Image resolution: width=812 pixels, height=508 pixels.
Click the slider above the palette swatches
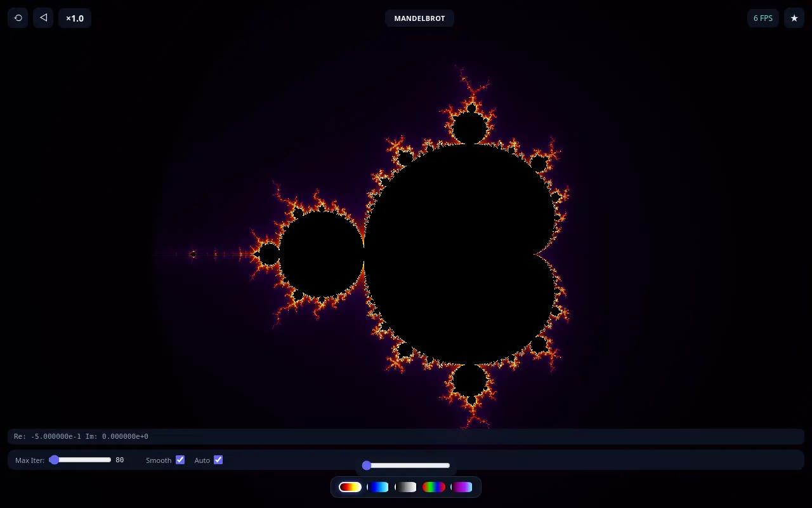coord(406,465)
